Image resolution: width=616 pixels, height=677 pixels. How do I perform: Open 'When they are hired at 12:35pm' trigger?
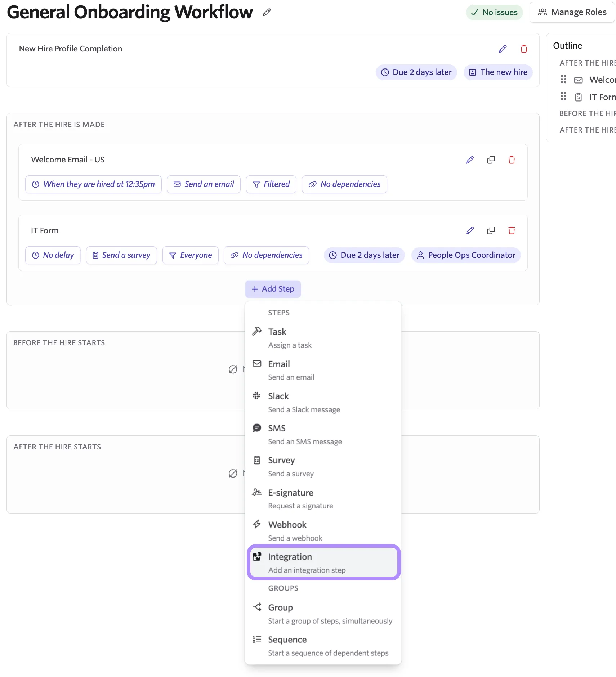click(x=93, y=184)
